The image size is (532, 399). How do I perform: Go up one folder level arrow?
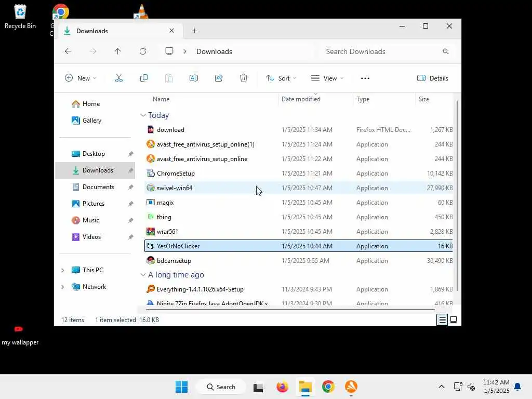(117, 51)
